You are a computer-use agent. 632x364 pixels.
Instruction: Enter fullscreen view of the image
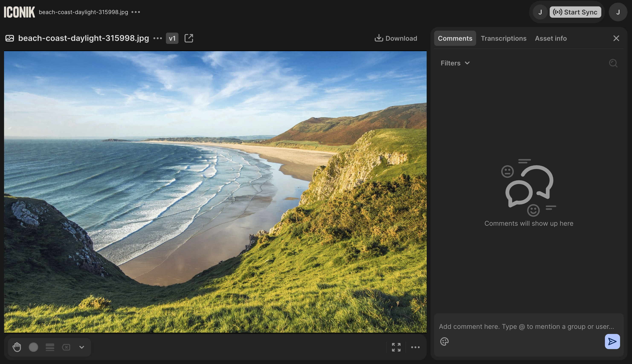click(396, 347)
